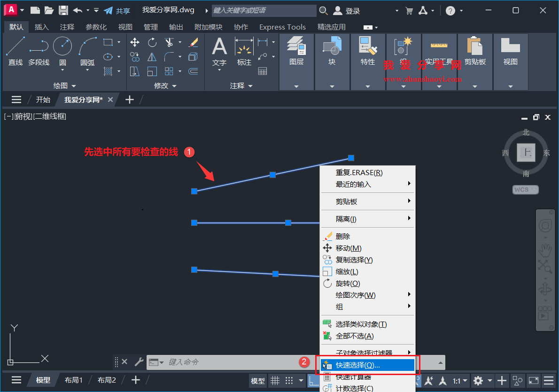Open the Start (开始) file tab

[x=43, y=100]
